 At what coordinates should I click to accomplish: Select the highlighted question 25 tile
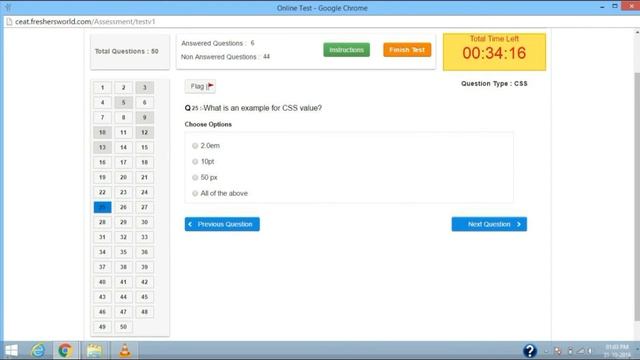pos(102,207)
